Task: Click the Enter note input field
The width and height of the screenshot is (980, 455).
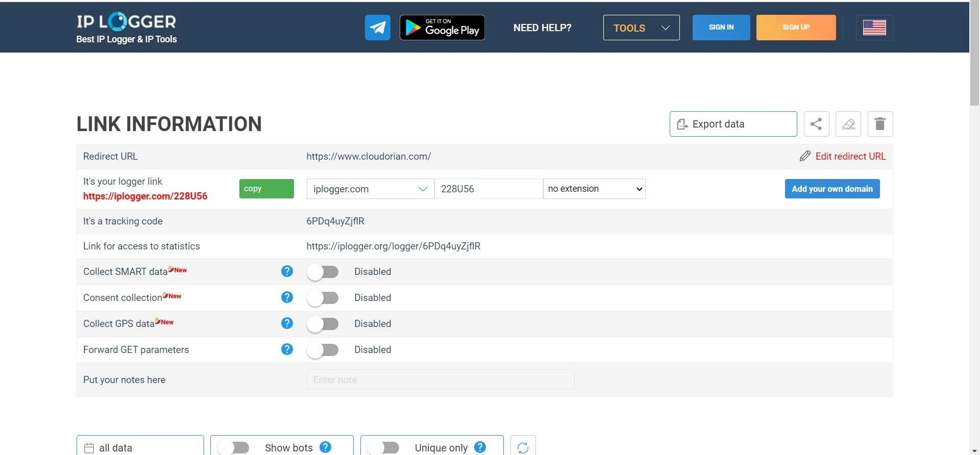Action: (x=440, y=380)
